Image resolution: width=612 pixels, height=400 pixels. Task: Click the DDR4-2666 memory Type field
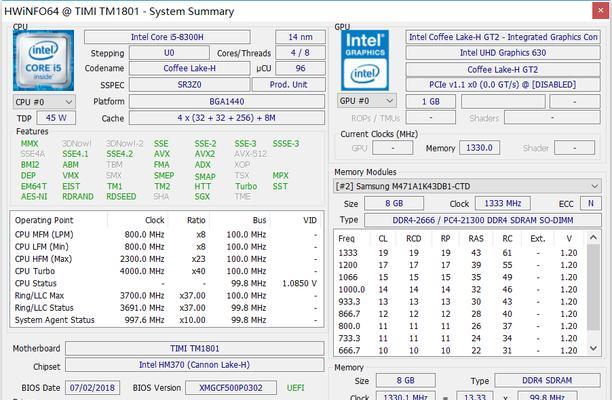point(483,220)
